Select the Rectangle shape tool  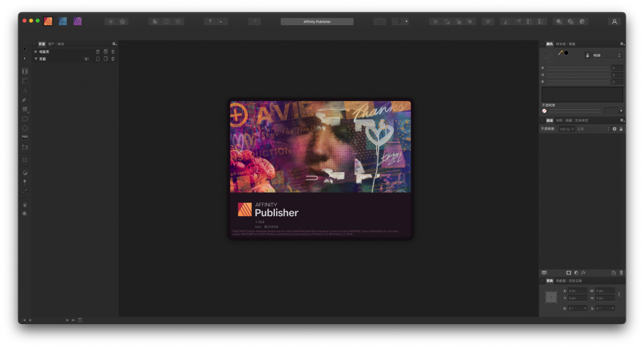point(25,109)
